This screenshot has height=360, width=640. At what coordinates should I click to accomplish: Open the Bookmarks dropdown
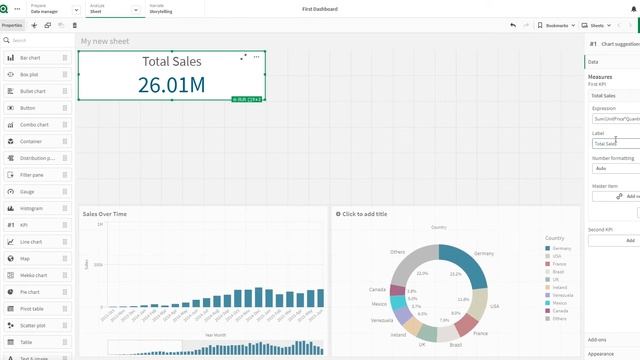pyautogui.click(x=556, y=25)
